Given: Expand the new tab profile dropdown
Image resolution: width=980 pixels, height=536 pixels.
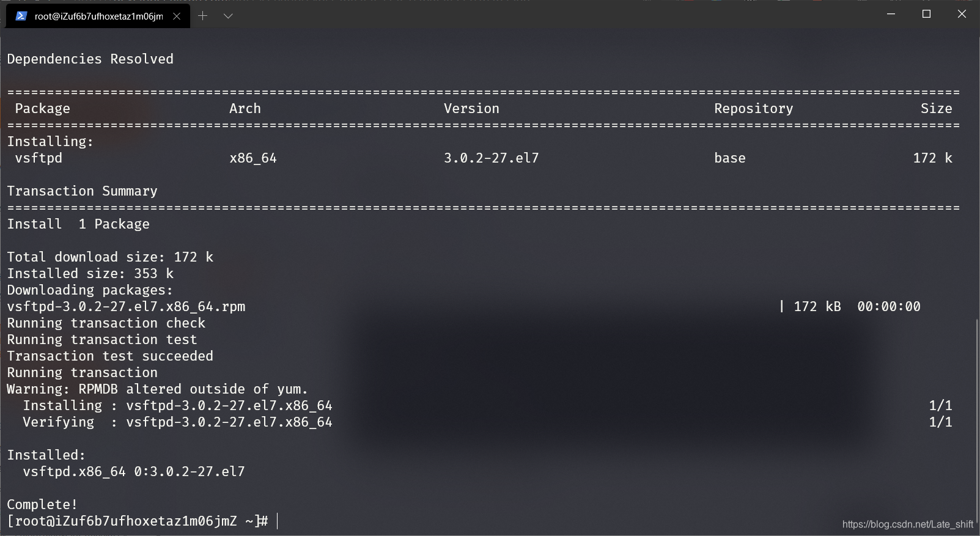Looking at the screenshot, I should coord(228,16).
